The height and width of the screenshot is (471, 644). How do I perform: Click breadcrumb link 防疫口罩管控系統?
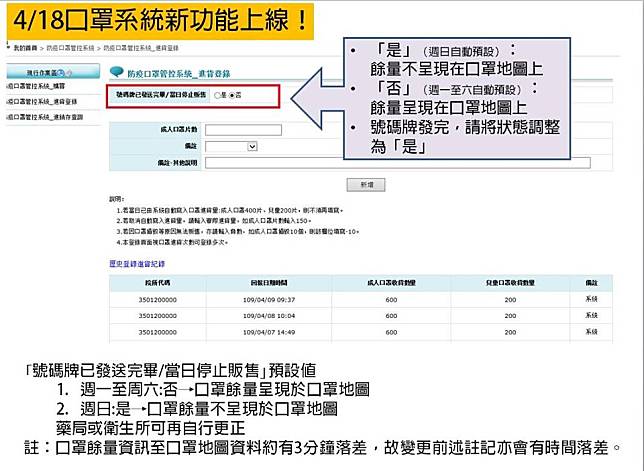point(70,48)
